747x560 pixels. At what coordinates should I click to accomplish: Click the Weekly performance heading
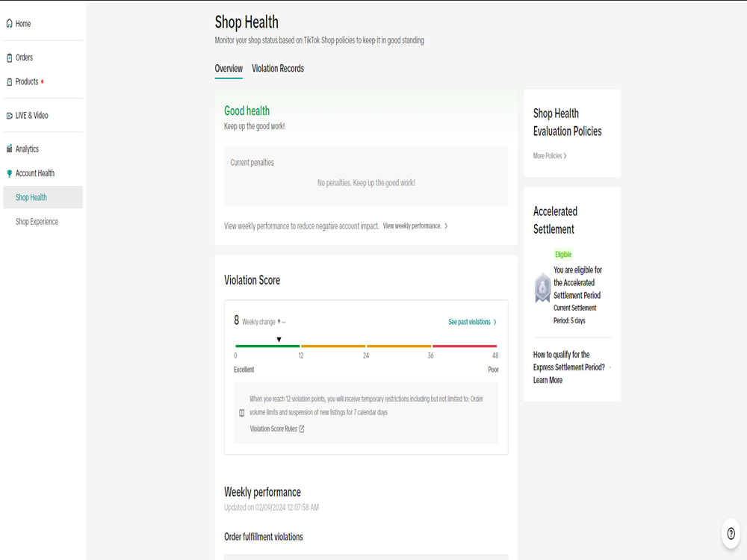262,492
